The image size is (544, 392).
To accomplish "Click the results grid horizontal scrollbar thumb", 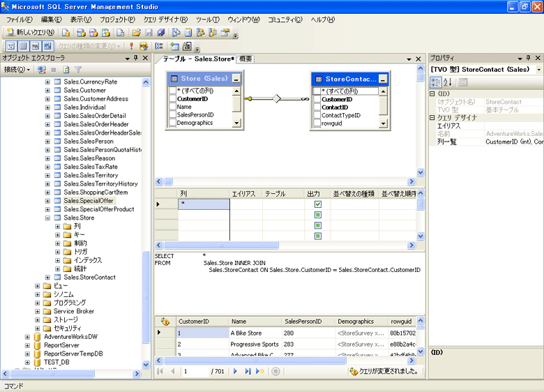I will coord(255,361).
